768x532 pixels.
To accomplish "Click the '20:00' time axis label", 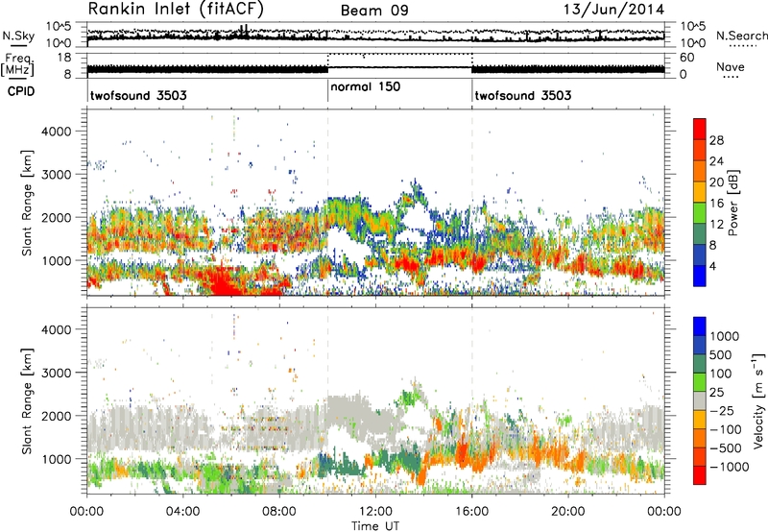I will (568, 512).
